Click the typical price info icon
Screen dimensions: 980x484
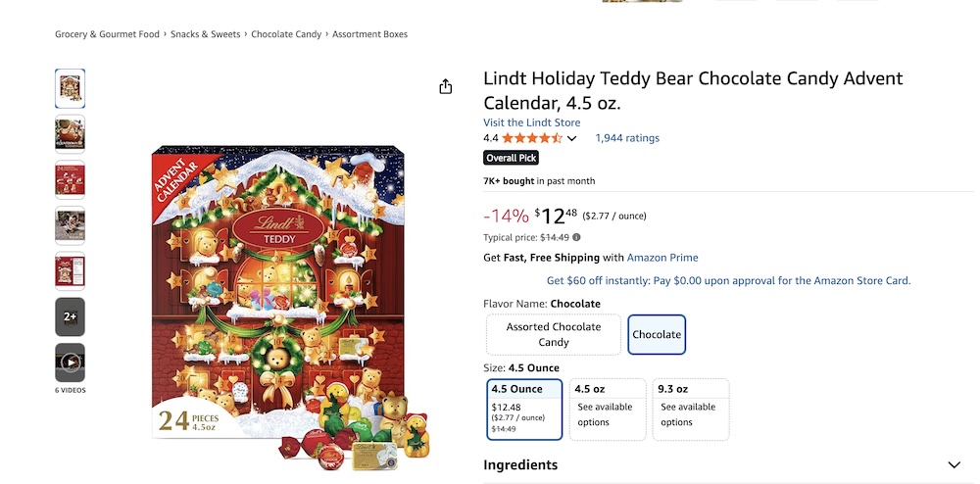click(576, 237)
